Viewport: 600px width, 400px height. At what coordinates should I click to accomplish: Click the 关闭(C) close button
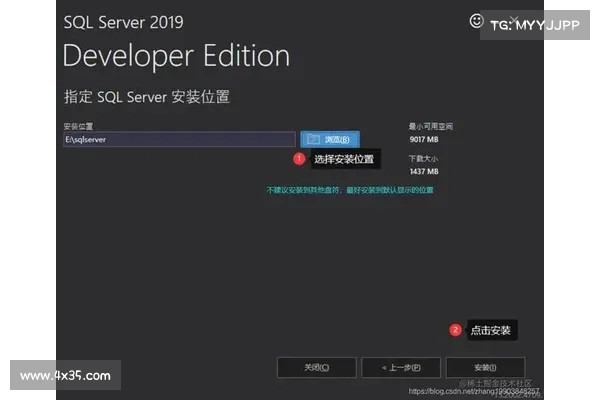[x=316, y=367]
